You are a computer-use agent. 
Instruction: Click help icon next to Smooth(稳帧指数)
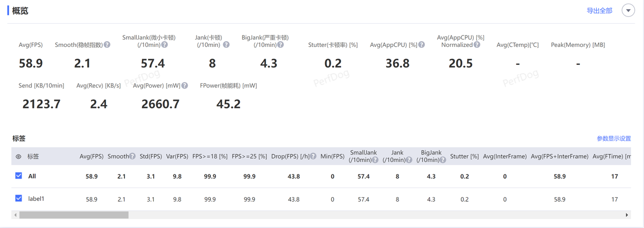tap(107, 45)
